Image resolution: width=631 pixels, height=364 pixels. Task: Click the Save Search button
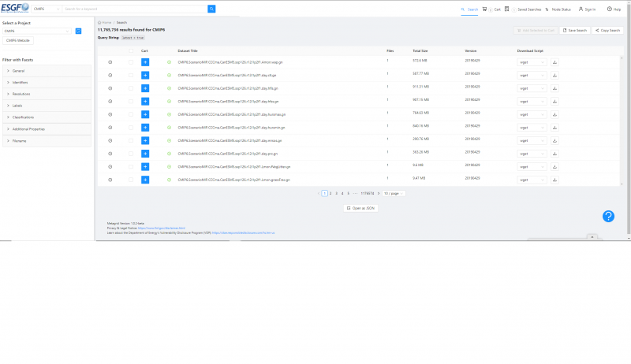(575, 30)
